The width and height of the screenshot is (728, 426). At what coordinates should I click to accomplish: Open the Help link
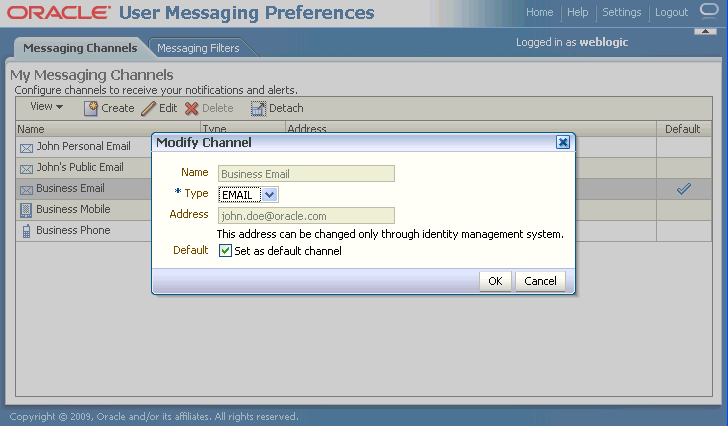pos(578,13)
